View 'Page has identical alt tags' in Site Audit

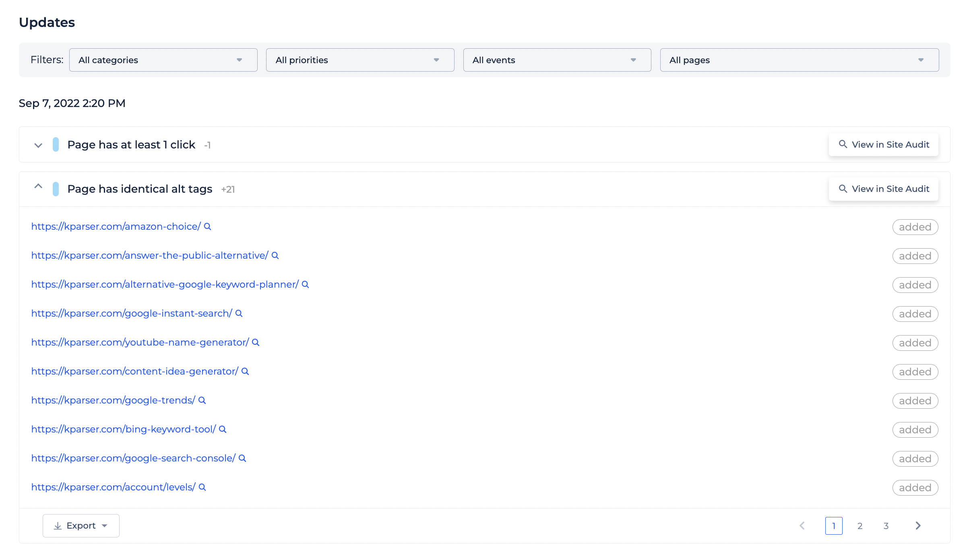point(884,189)
